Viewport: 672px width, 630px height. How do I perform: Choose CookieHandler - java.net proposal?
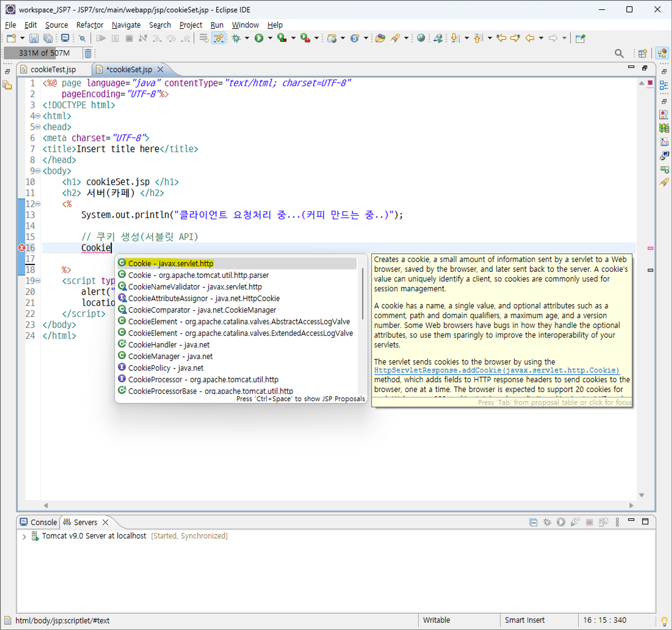(x=237, y=345)
